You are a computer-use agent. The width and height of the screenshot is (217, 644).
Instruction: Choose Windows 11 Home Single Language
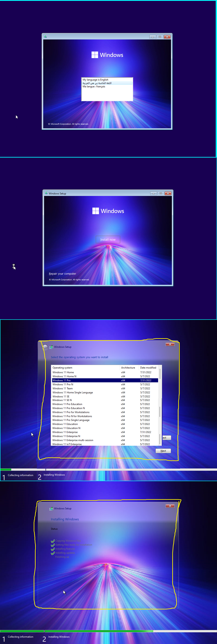(105, 393)
